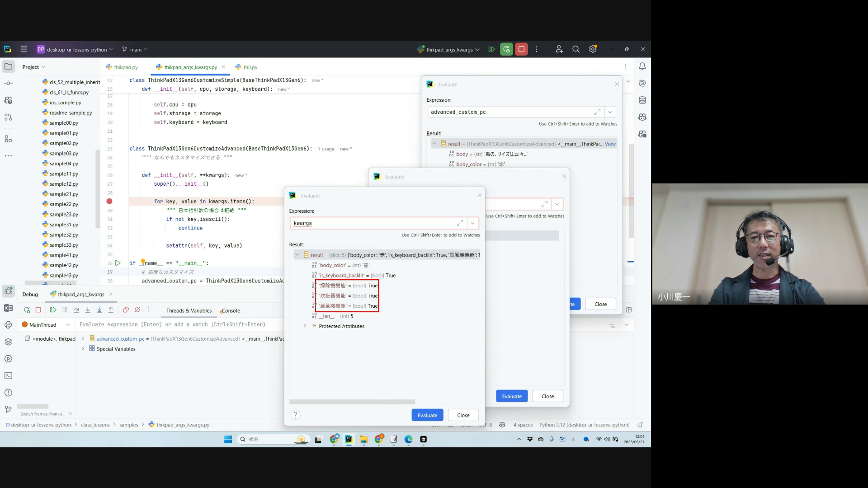The image size is (868, 488).
Task: Click the View link beside the advanced_custom_pc result
Action: tap(610, 144)
